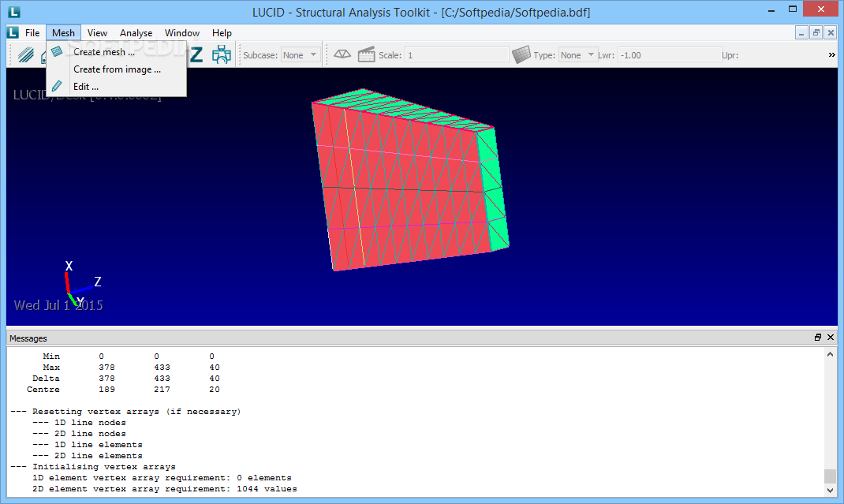Image resolution: width=844 pixels, height=504 pixels.
Task: Click the animation clapperboard icon
Action: point(367,54)
